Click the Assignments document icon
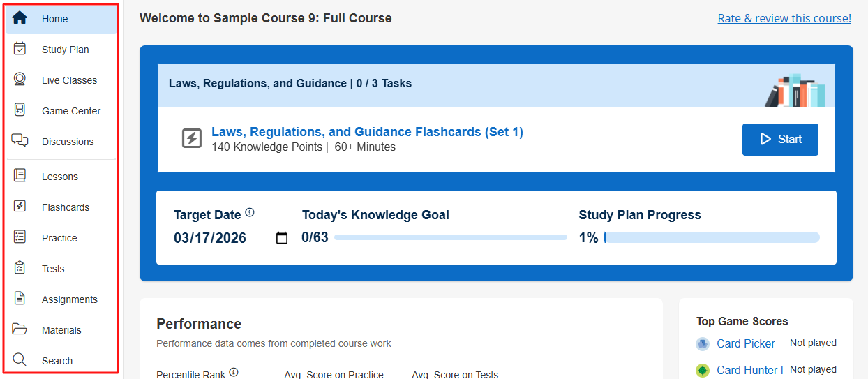868x379 pixels. point(20,299)
